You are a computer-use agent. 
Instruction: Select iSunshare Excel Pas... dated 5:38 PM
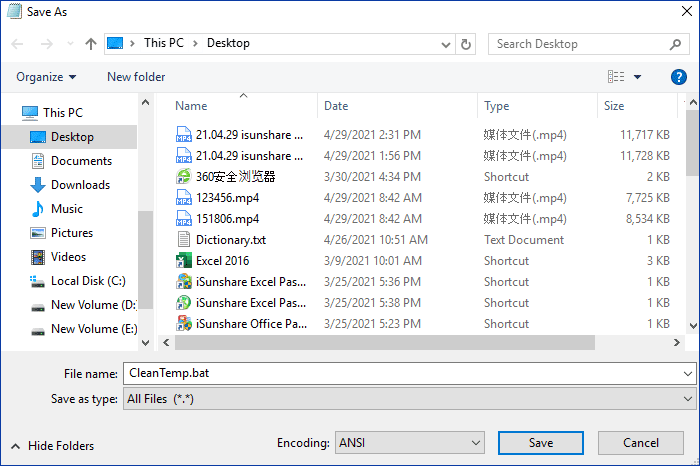pos(241,303)
